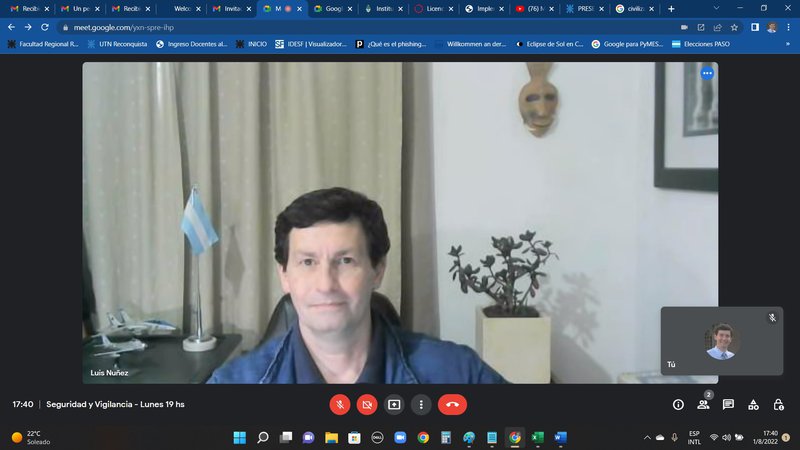Expand the bookmarks overflow chevron
Screen dimensions: 800x450
pos(788,44)
